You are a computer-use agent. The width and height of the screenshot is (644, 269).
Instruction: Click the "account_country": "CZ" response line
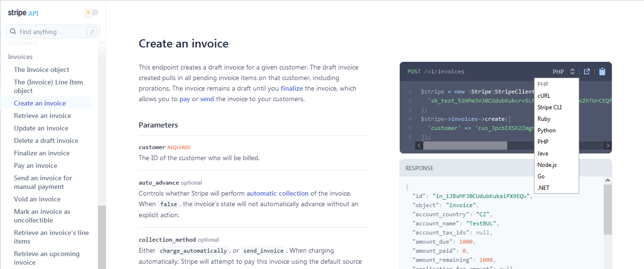[x=452, y=214]
